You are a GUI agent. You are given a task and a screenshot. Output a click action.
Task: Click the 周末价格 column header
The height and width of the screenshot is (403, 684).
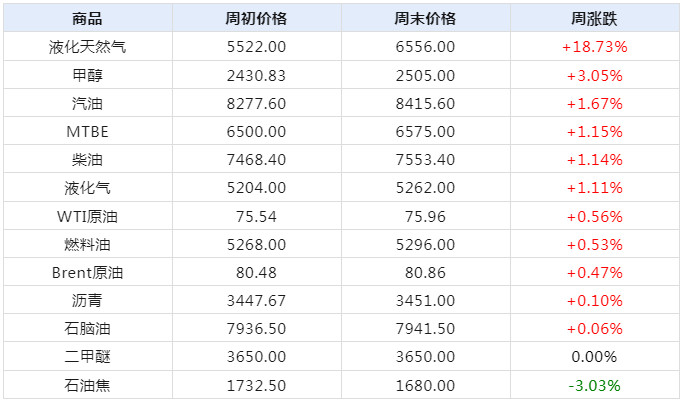tap(425, 19)
